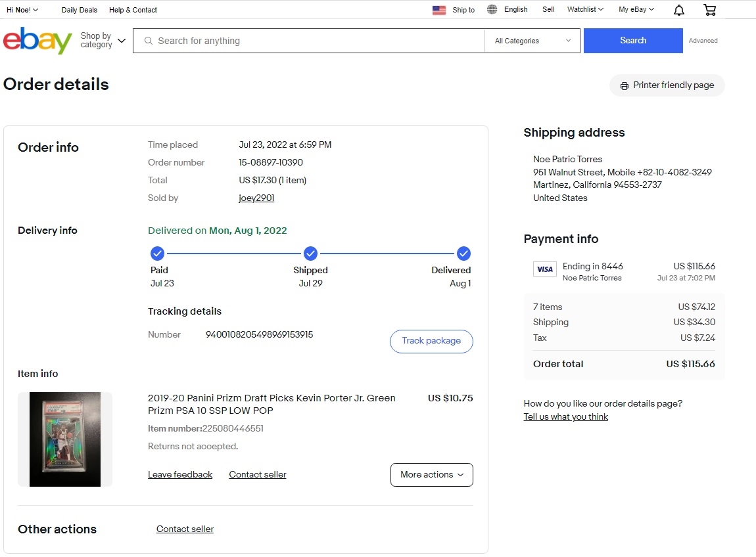
Task: Expand Shop by category menu
Action: (103, 41)
